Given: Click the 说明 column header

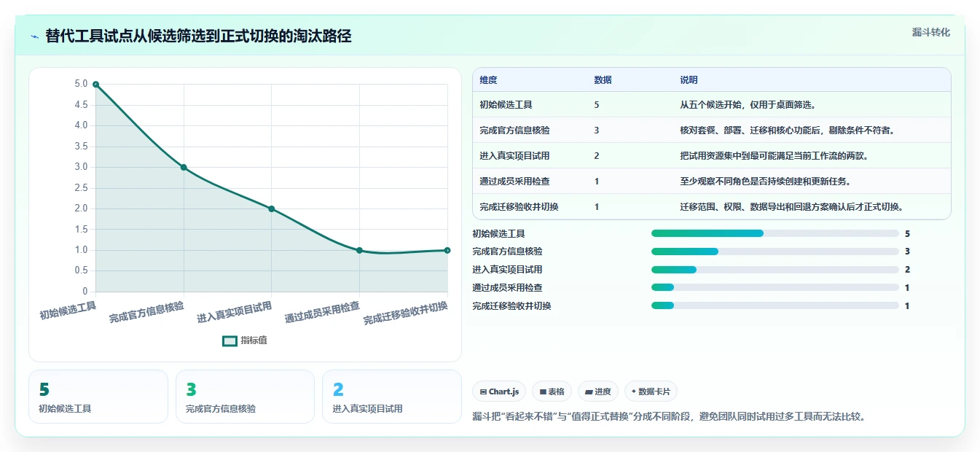Looking at the screenshot, I should (x=689, y=80).
